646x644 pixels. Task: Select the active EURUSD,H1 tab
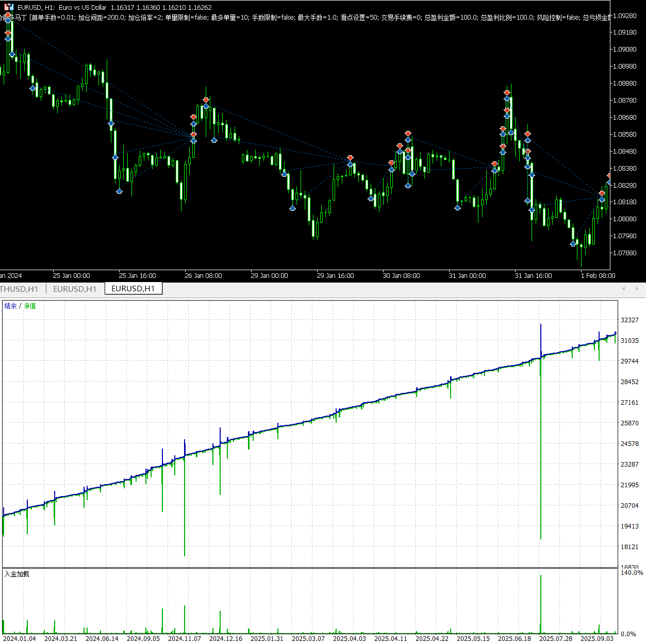[133, 289]
